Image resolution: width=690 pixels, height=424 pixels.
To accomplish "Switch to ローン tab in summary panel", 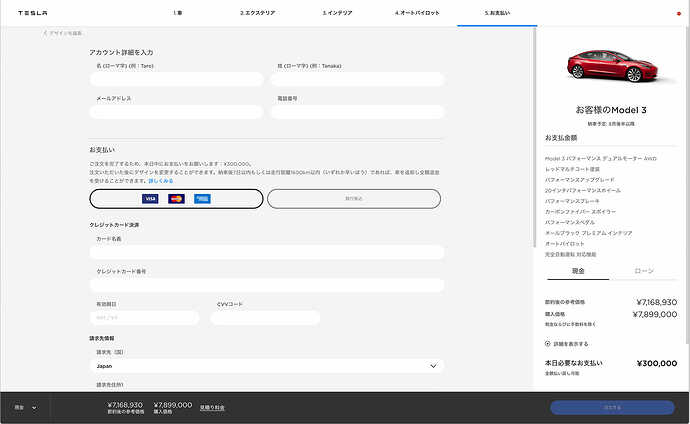I will coord(644,271).
